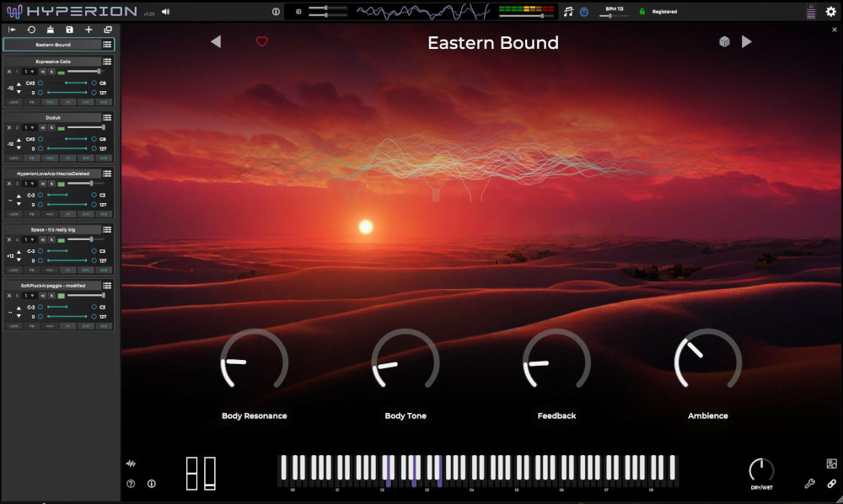Click the wrench icon at bottom right
The height and width of the screenshot is (504, 843).
810,484
